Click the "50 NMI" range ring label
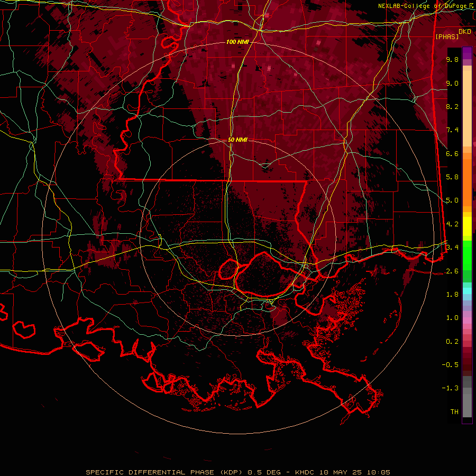Screen dimensions: 476x476 pyautogui.click(x=237, y=140)
